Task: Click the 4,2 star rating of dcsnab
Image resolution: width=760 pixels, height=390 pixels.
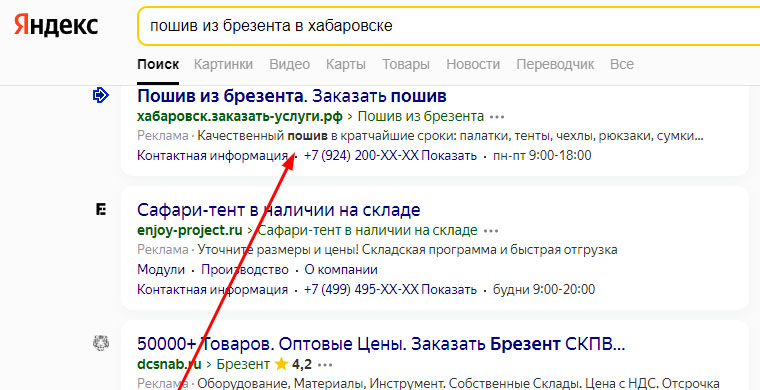Action: [293, 363]
